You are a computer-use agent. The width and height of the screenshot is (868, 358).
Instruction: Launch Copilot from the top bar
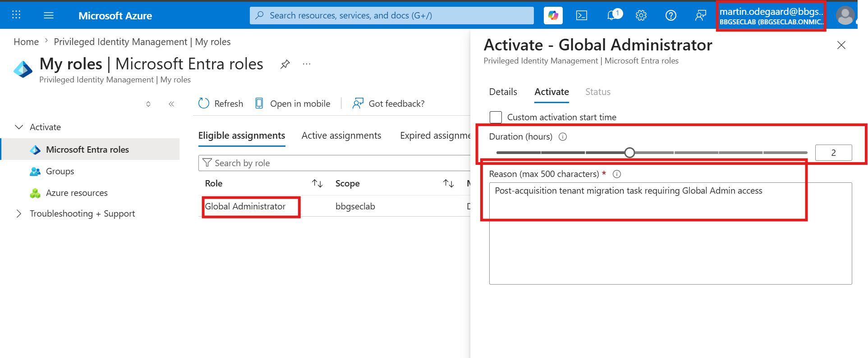553,15
